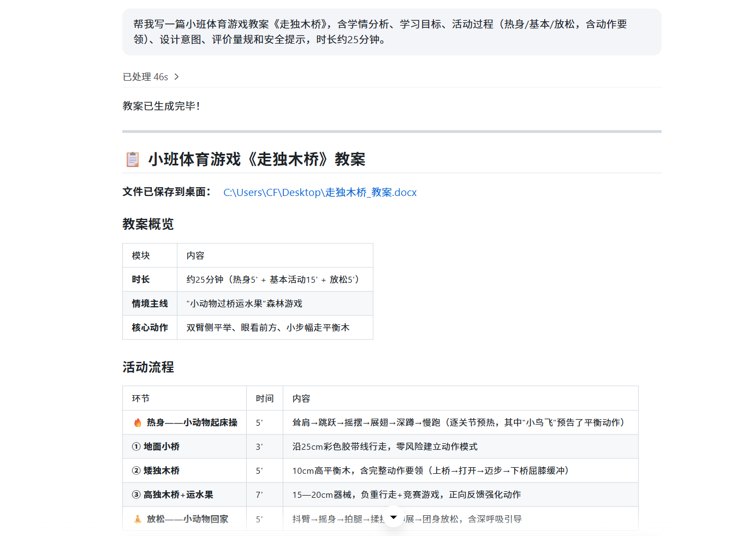Click the 情境主线 cell
The height and width of the screenshot is (536, 756).
[150, 303]
